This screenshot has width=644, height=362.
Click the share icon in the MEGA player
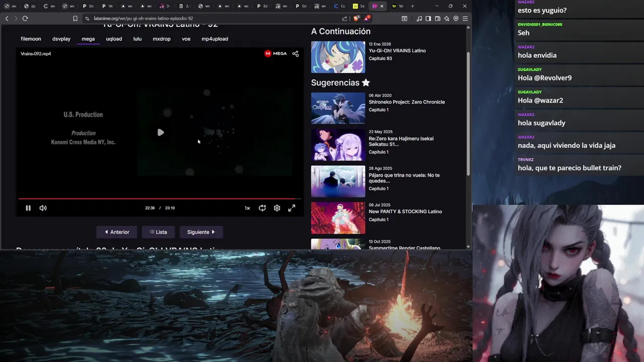coord(295,54)
